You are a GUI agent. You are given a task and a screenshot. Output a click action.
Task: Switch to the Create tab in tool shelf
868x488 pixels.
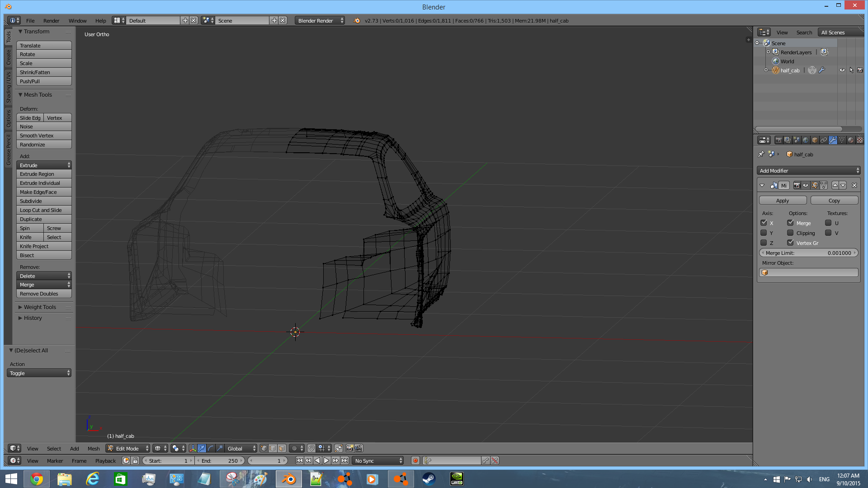click(x=9, y=57)
